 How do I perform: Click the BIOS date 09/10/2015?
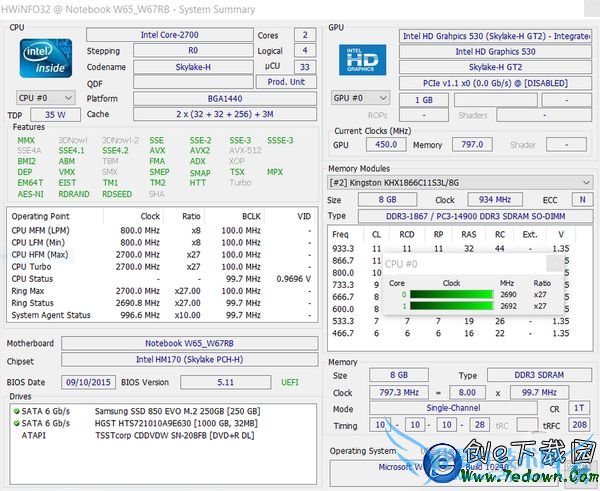[88, 382]
